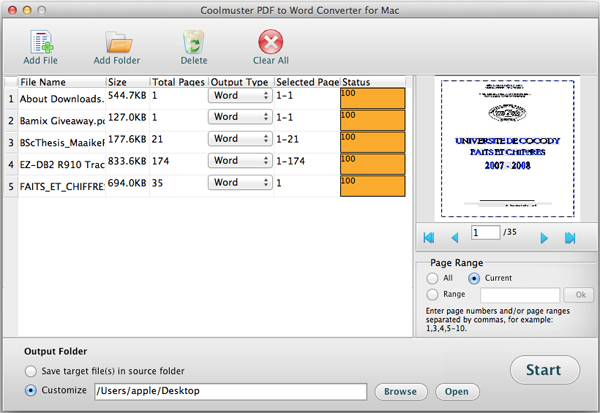Go to next preview page arrow
This screenshot has height=413, width=600.
point(544,238)
